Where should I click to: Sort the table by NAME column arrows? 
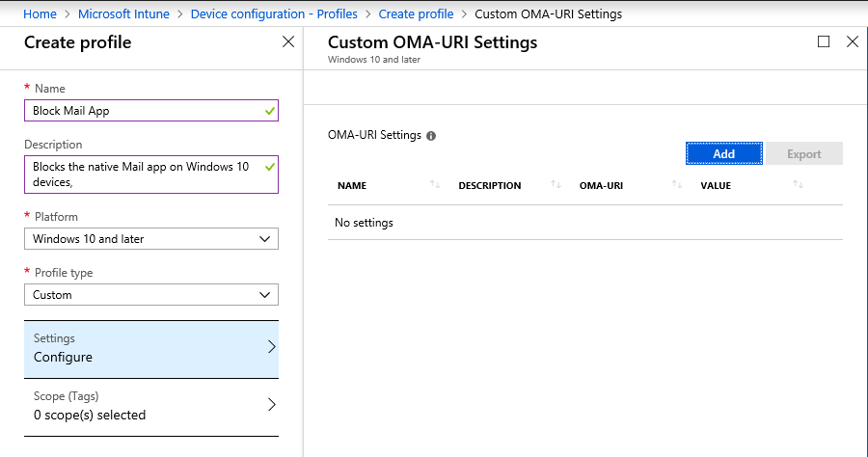[x=435, y=185]
